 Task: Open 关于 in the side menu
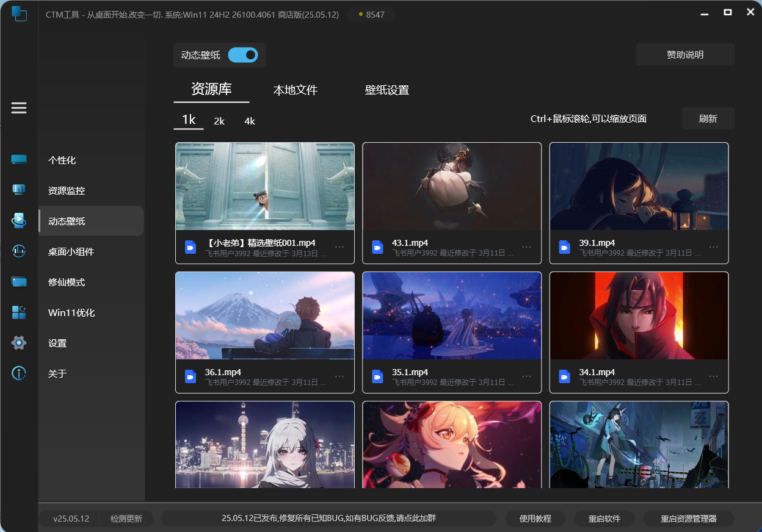91,373
